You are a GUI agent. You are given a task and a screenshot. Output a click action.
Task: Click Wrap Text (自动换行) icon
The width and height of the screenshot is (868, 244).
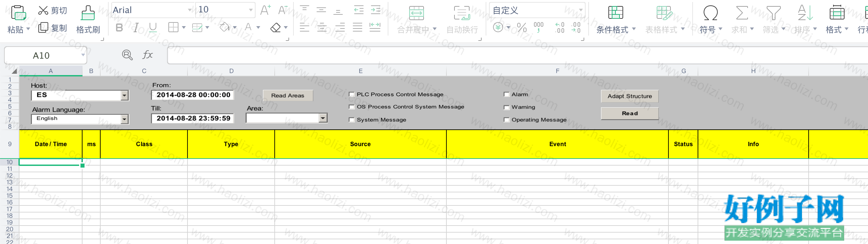pyautogui.click(x=462, y=13)
